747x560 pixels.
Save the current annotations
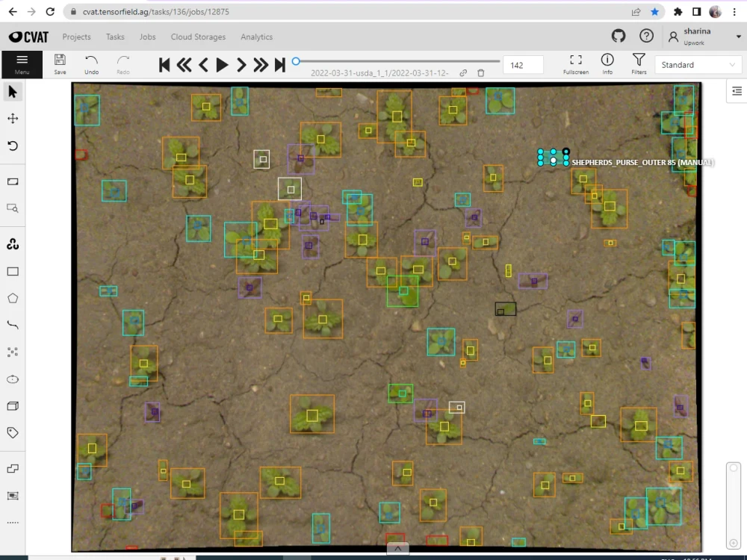(60, 62)
